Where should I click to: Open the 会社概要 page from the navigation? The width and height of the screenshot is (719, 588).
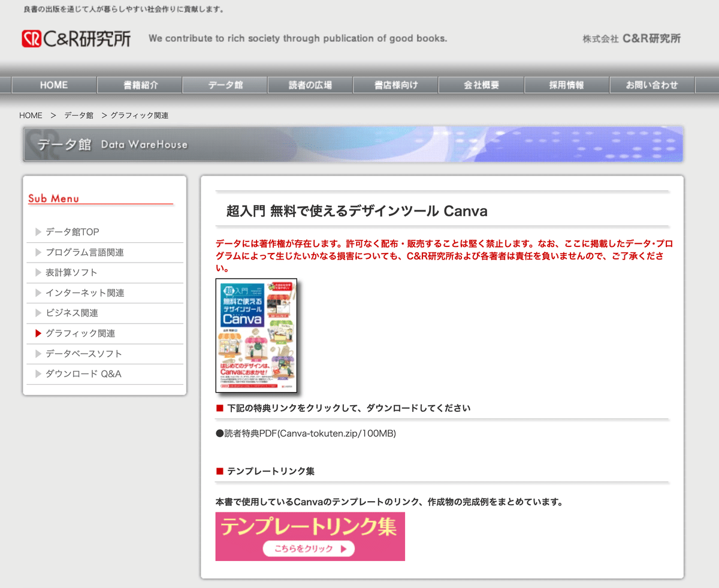[481, 85]
